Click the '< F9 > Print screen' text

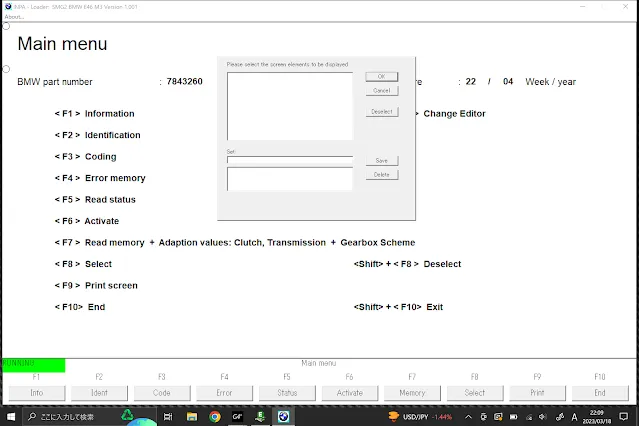[96, 285]
